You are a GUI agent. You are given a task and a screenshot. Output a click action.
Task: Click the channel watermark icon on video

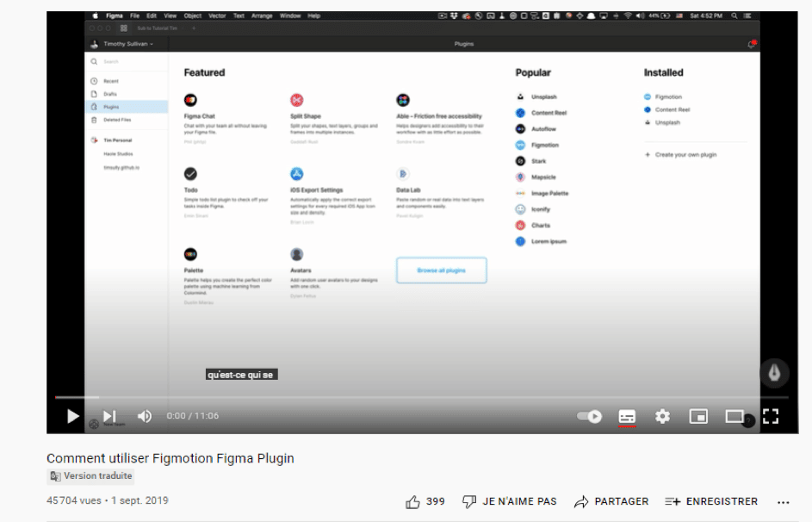(x=774, y=373)
